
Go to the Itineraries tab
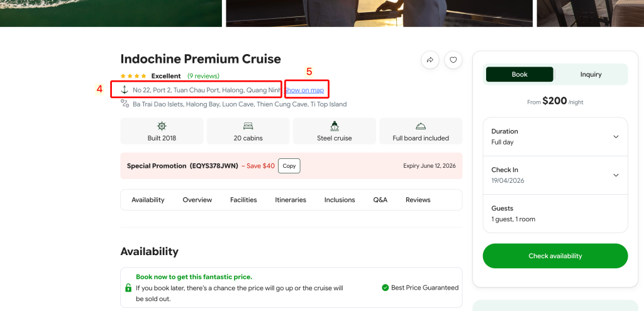point(291,200)
